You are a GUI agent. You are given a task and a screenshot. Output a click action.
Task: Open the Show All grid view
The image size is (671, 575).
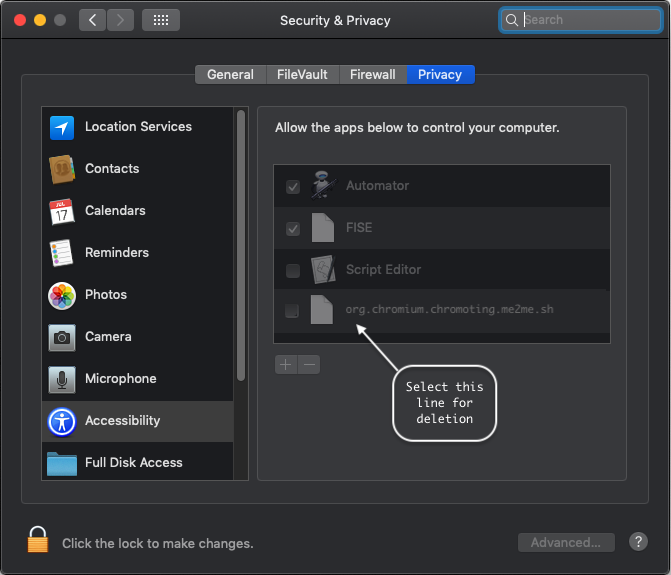pyautogui.click(x=161, y=20)
